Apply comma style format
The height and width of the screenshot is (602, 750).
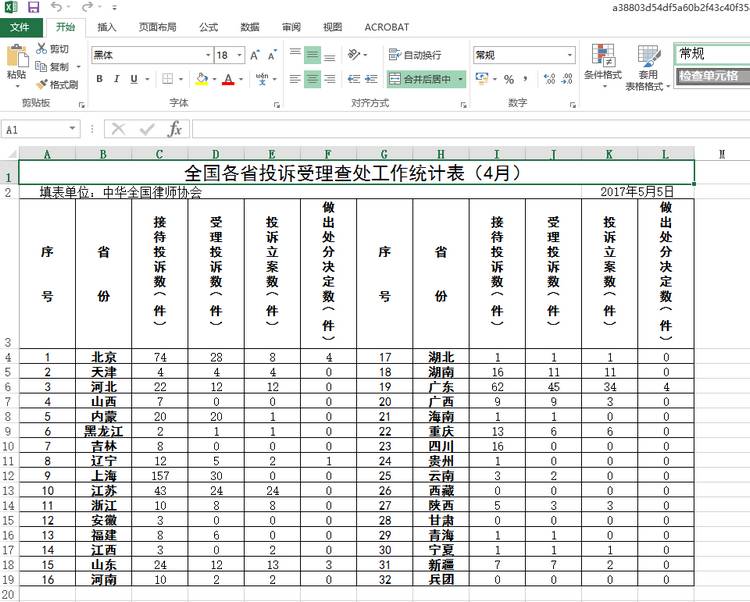point(526,79)
